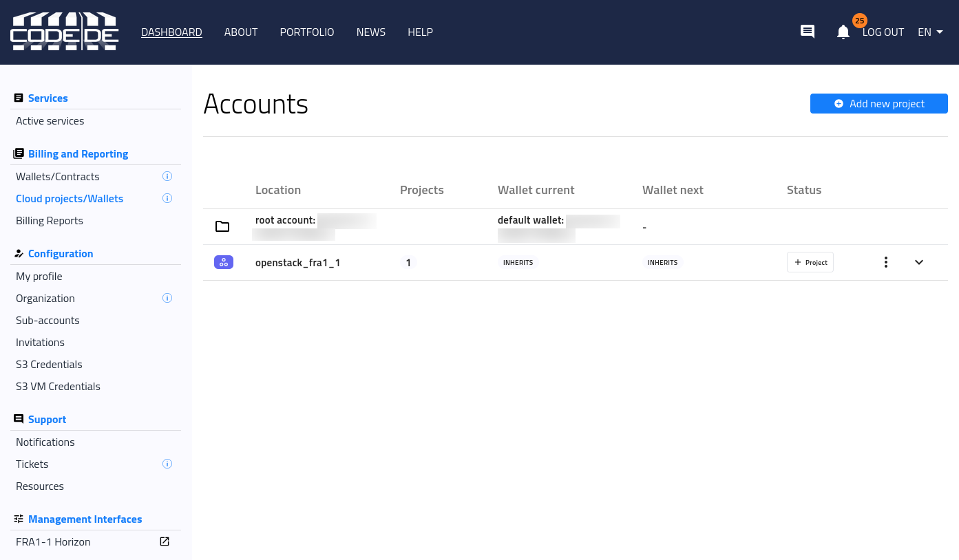The height and width of the screenshot is (560, 959).
Task: Click info icon beside Cloud projects/Wallets
Action: (x=167, y=198)
